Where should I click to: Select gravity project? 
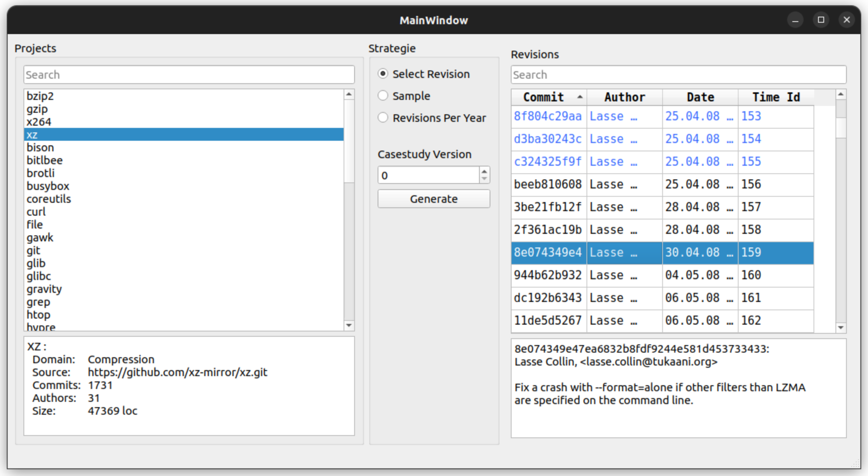(184, 289)
